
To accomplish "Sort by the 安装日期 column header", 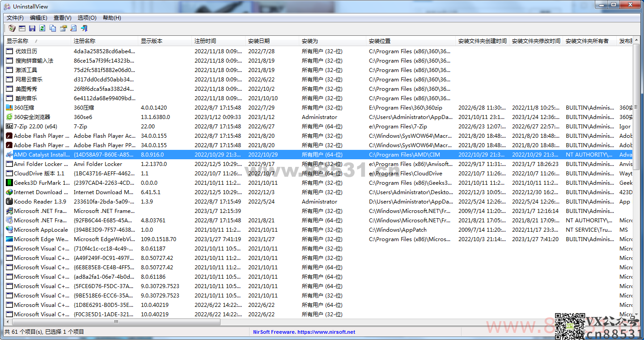I will pyautogui.click(x=272, y=41).
